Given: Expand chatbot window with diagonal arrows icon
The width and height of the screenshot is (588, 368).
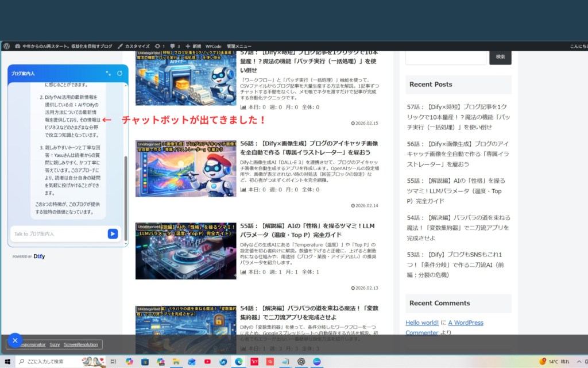Looking at the screenshot, I should (x=109, y=73).
